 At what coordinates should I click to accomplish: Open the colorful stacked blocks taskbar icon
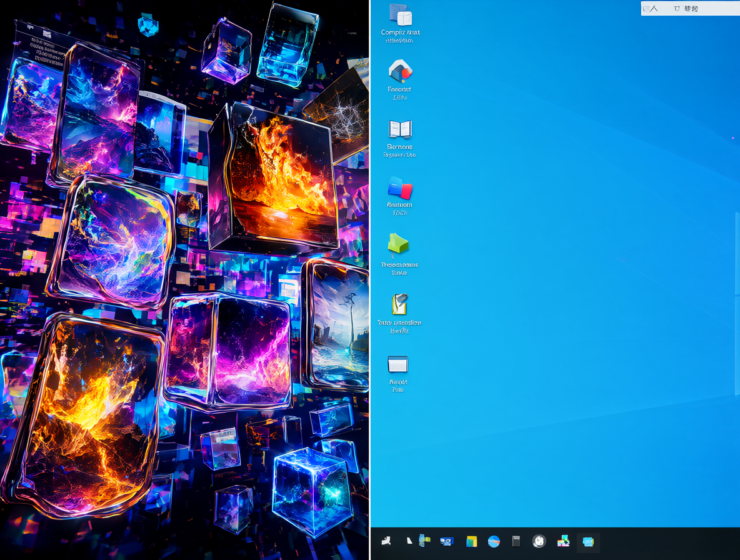pyautogui.click(x=563, y=541)
